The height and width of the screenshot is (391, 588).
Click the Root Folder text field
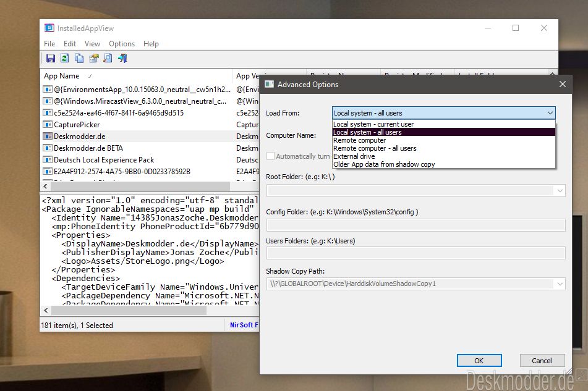click(411, 191)
